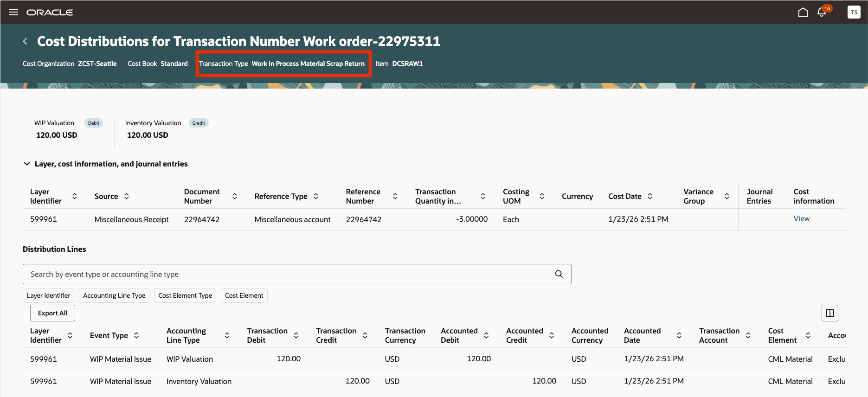
Task: Sort by Accounted Debit column
Action: (486, 335)
